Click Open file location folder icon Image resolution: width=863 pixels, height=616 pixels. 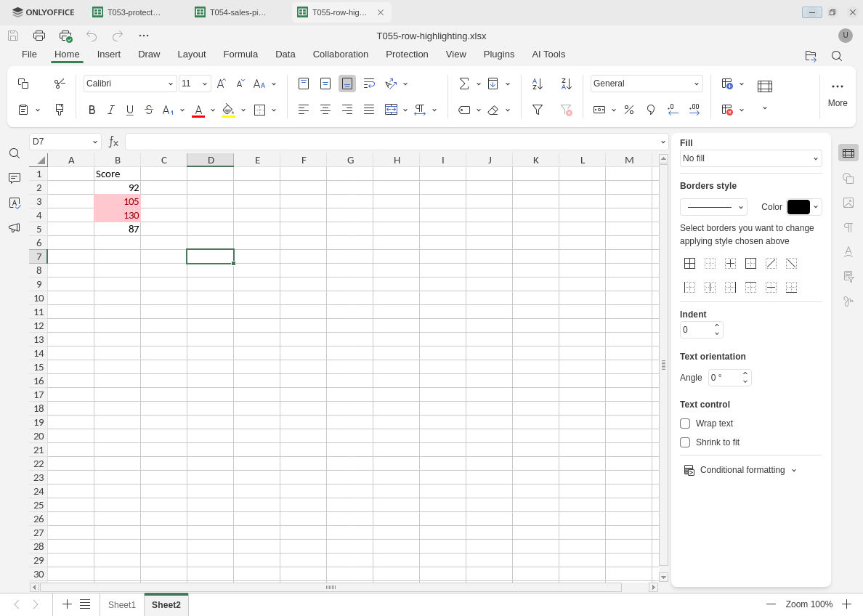810,56
